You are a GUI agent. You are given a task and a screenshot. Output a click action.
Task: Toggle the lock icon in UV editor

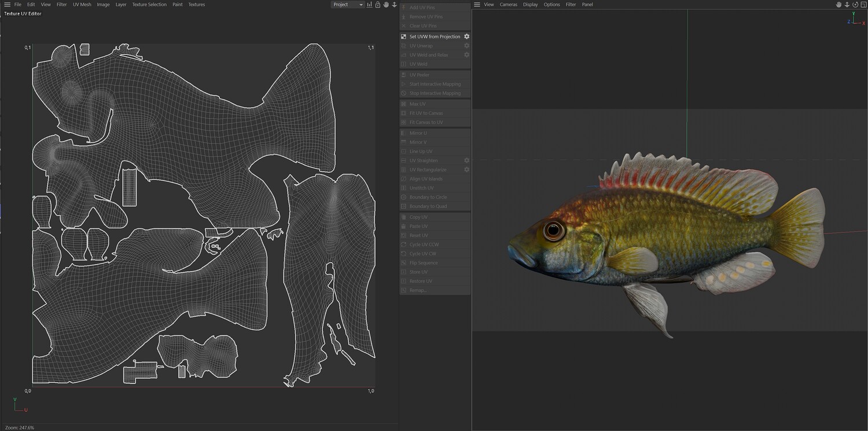(x=377, y=5)
